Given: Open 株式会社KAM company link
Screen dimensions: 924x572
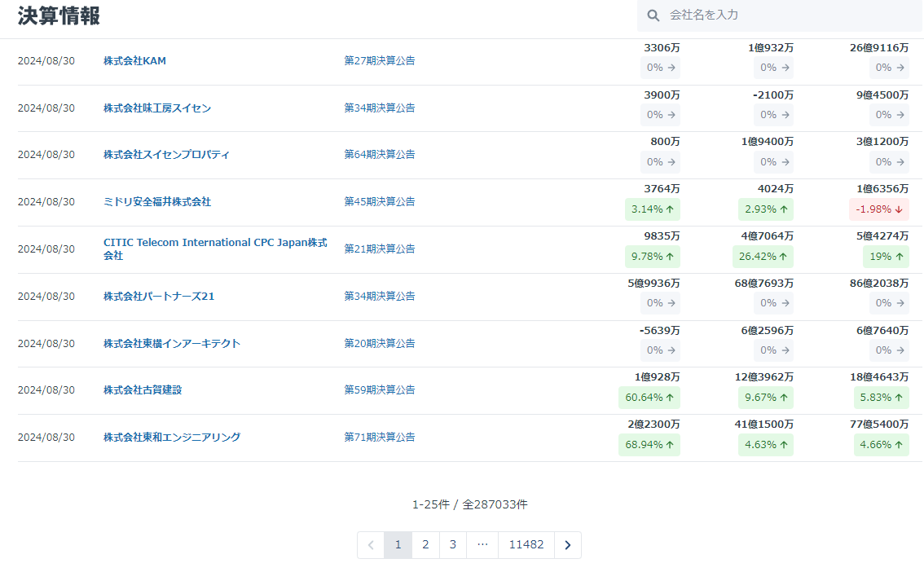Looking at the screenshot, I should (135, 60).
